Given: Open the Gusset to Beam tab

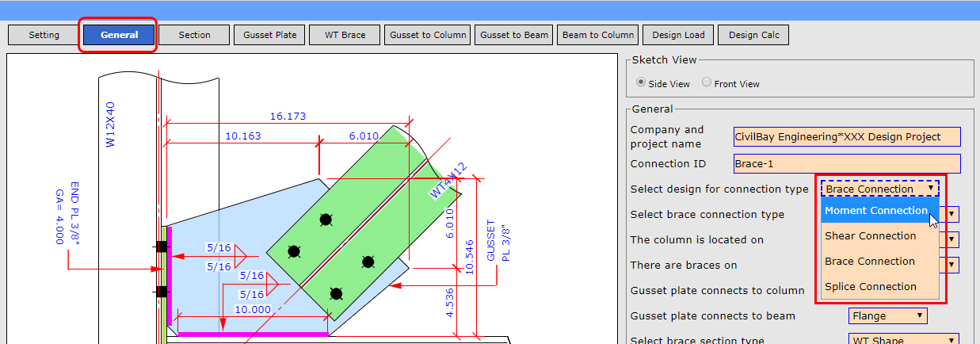Looking at the screenshot, I should tap(514, 35).
